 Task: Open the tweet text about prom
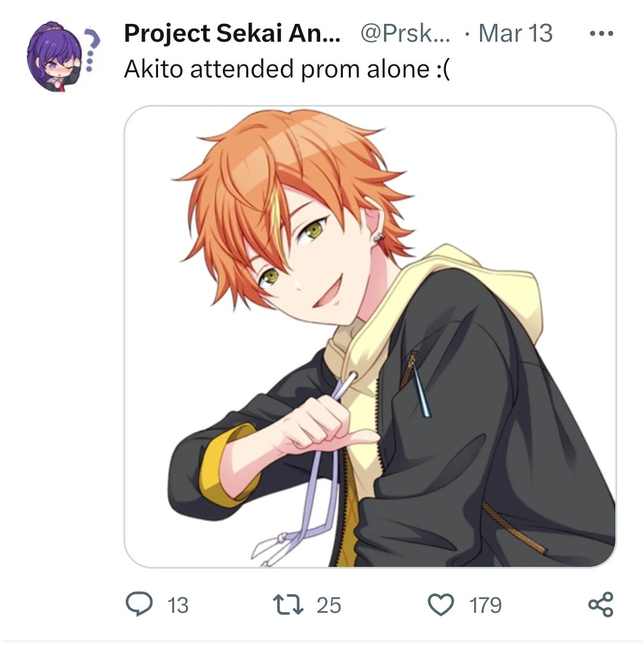[287, 69]
